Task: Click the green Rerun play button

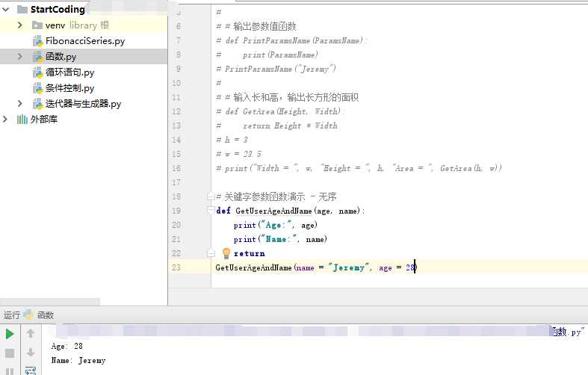Action: 10,334
